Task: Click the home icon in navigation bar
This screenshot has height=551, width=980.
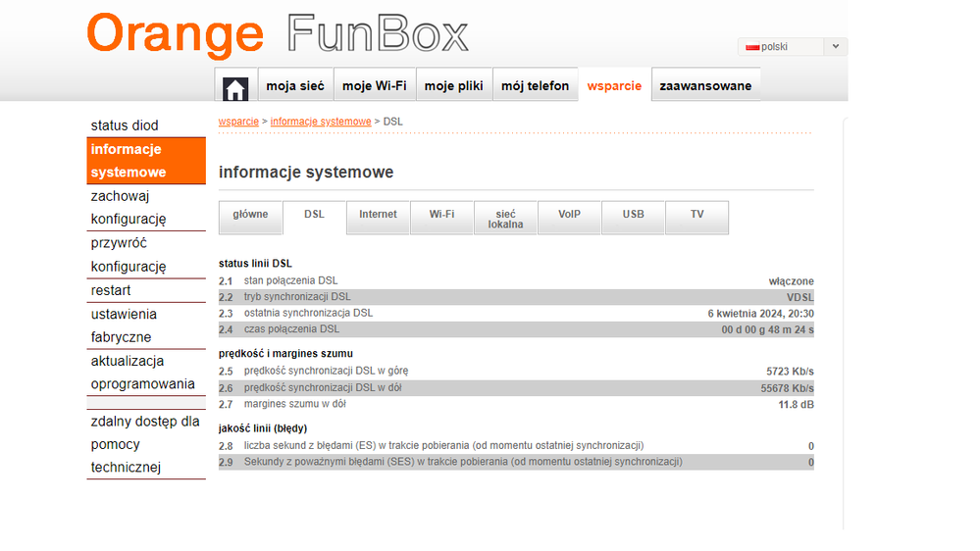Action: 235,86
